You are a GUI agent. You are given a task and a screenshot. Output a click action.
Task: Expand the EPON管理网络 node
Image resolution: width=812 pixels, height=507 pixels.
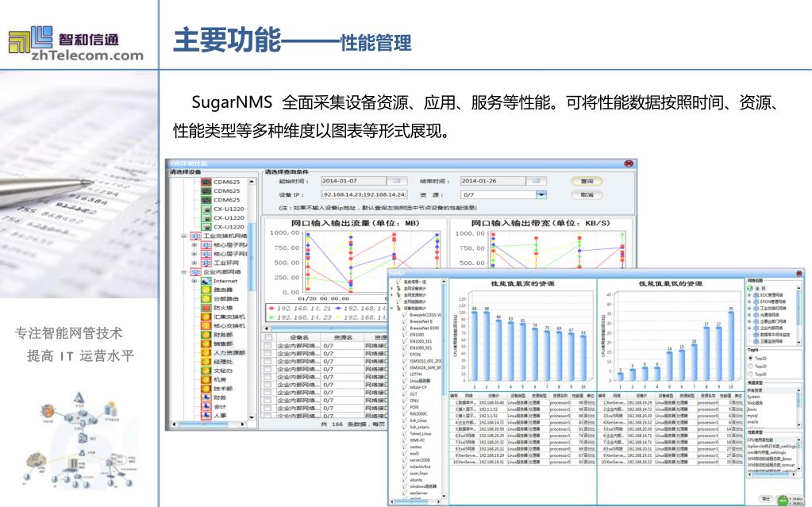[749, 302]
